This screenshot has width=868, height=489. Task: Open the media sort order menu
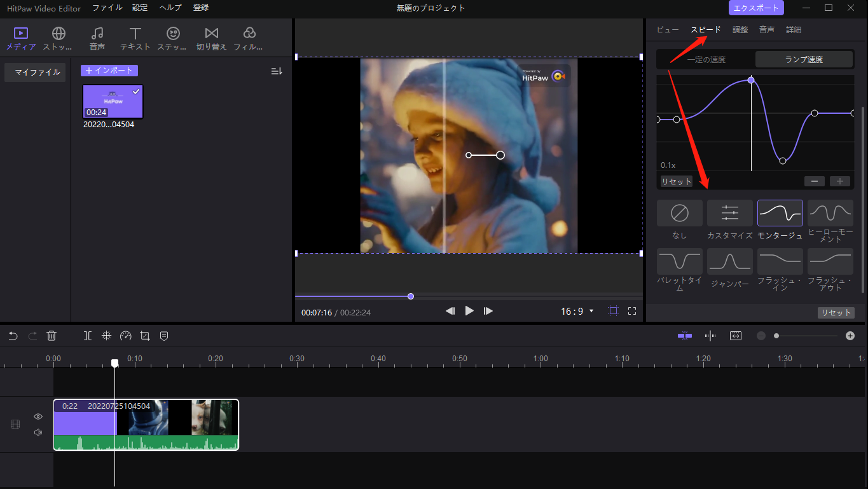277,71
